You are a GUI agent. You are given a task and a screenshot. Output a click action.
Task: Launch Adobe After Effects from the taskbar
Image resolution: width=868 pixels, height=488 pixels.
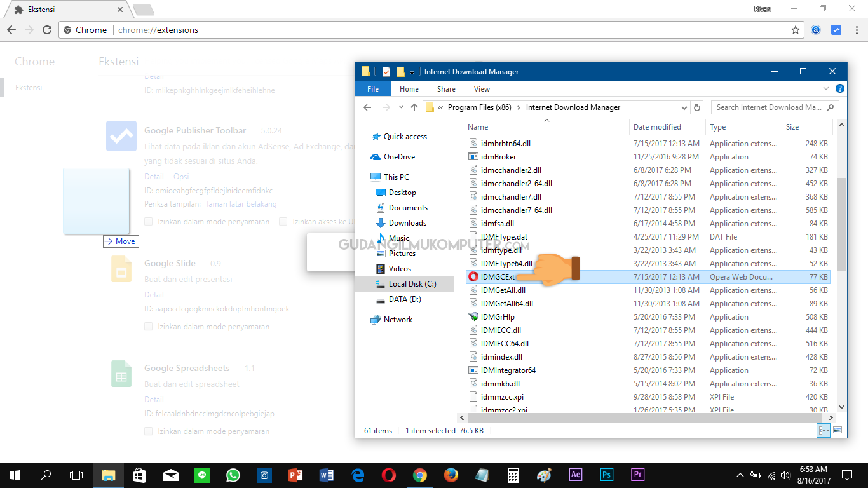576,475
